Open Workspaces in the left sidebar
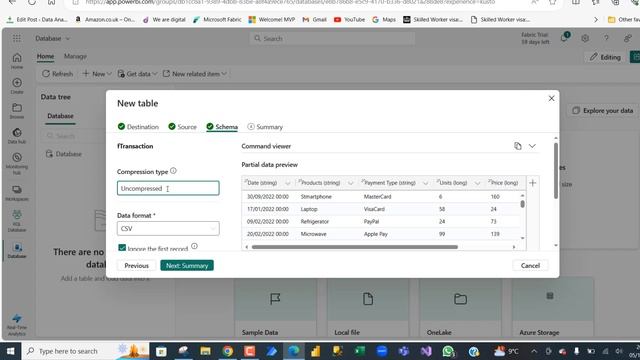640x360 pixels. pos(17,193)
